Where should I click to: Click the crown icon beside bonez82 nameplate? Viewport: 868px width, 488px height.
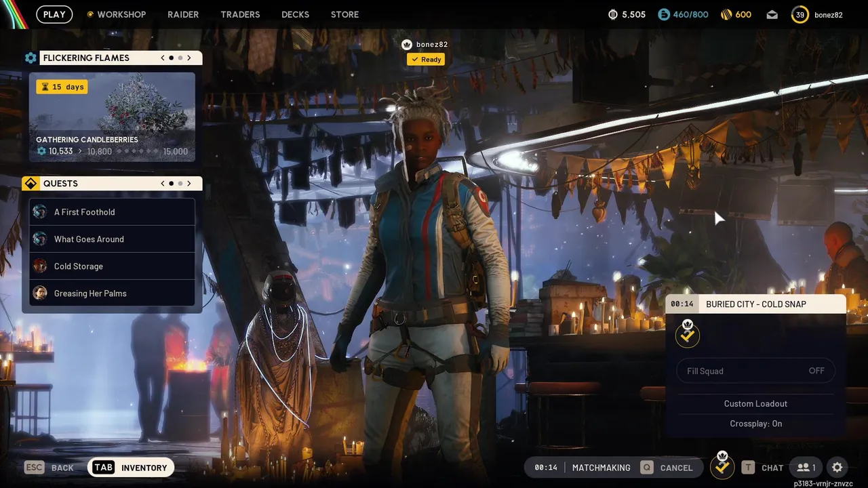pyautogui.click(x=407, y=45)
